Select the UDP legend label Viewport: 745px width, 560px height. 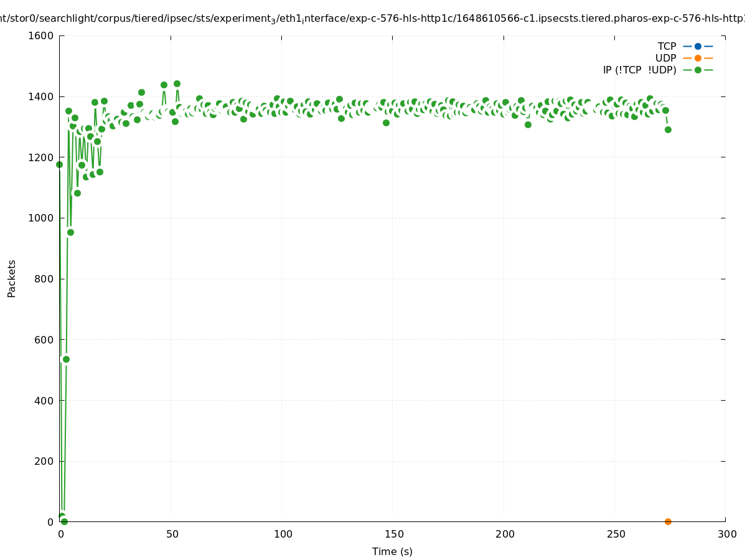coord(665,58)
